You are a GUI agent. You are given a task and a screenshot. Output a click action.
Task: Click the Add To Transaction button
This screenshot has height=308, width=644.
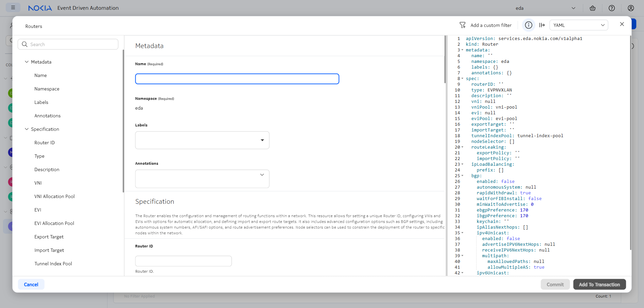[x=599, y=284]
